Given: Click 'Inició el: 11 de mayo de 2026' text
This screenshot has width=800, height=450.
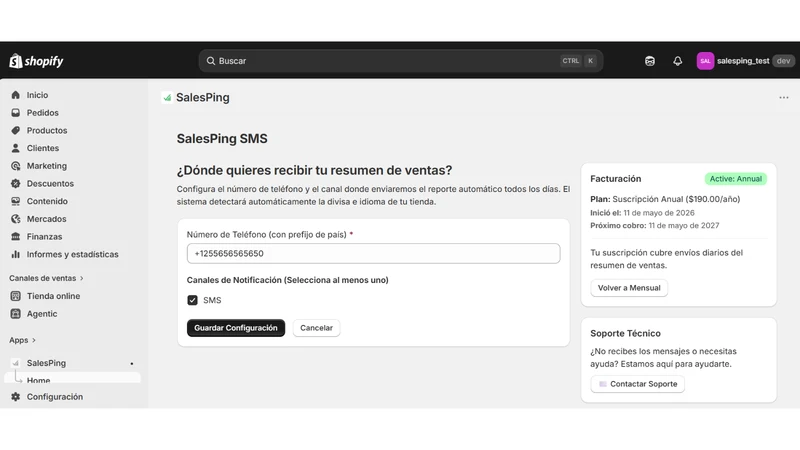Looking at the screenshot, I should pyautogui.click(x=642, y=213).
